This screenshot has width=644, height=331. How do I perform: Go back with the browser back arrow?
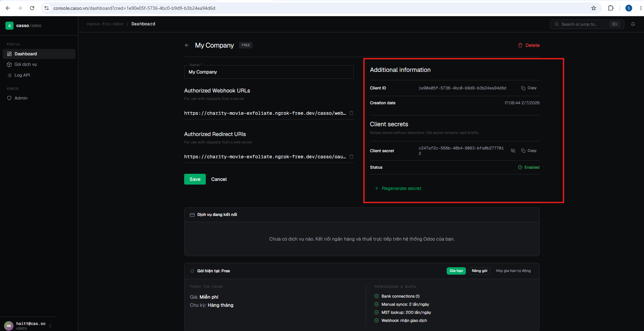pos(8,8)
